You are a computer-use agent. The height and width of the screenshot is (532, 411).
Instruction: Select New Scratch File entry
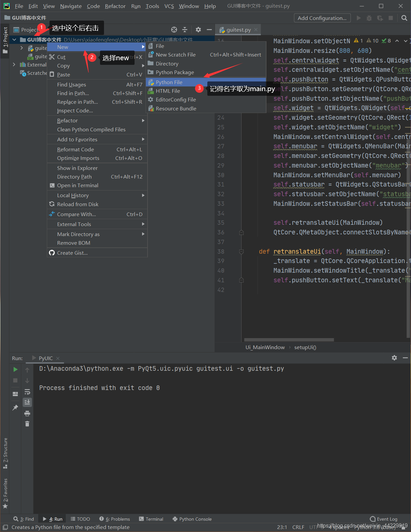coord(206,55)
